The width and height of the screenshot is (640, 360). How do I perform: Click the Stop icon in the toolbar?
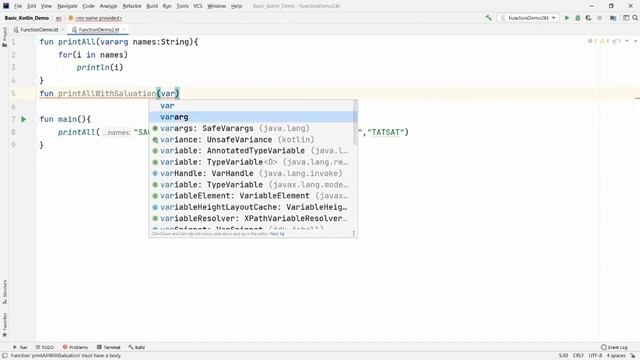[600, 18]
